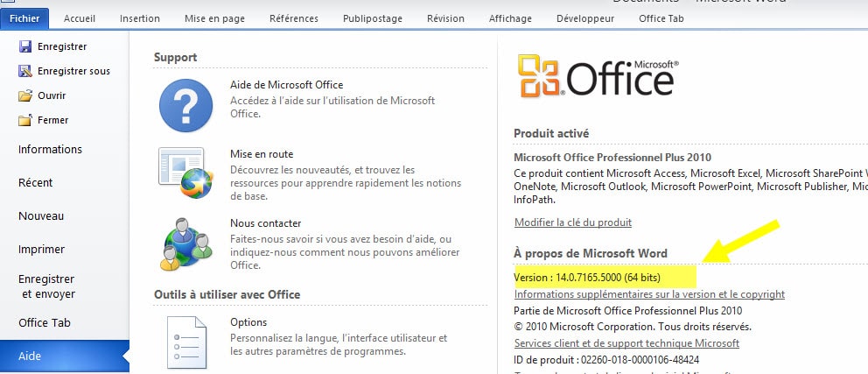The image size is (868, 374).
Task: Open the Insertion ribbon tab
Action: (140, 18)
